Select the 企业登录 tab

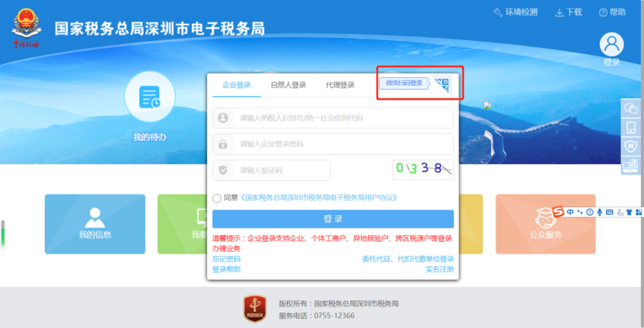[x=237, y=85]
